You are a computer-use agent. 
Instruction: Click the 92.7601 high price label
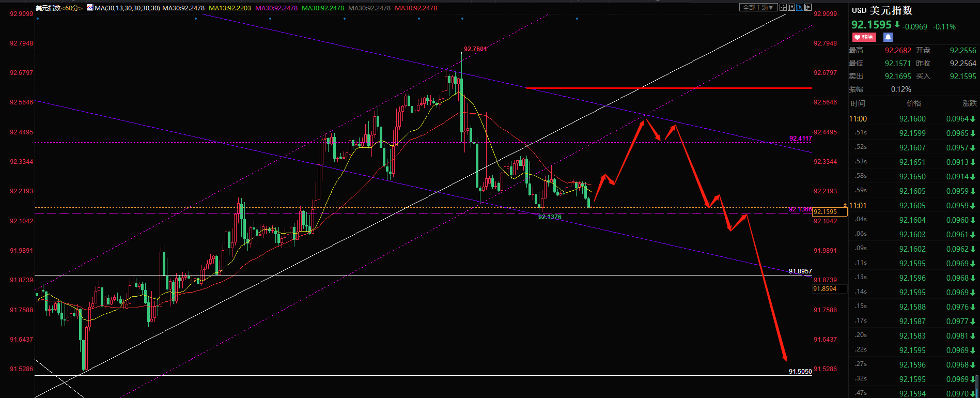click(x=475, y=49)
